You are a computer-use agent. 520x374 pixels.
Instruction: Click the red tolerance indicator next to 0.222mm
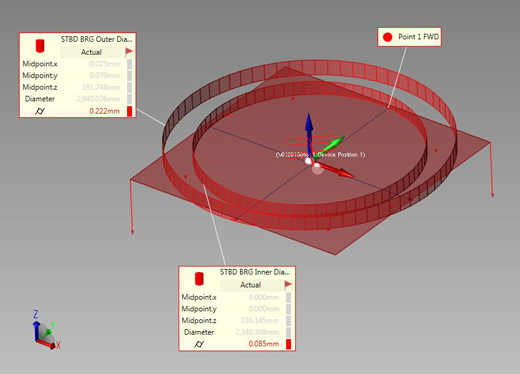[130, 111]
